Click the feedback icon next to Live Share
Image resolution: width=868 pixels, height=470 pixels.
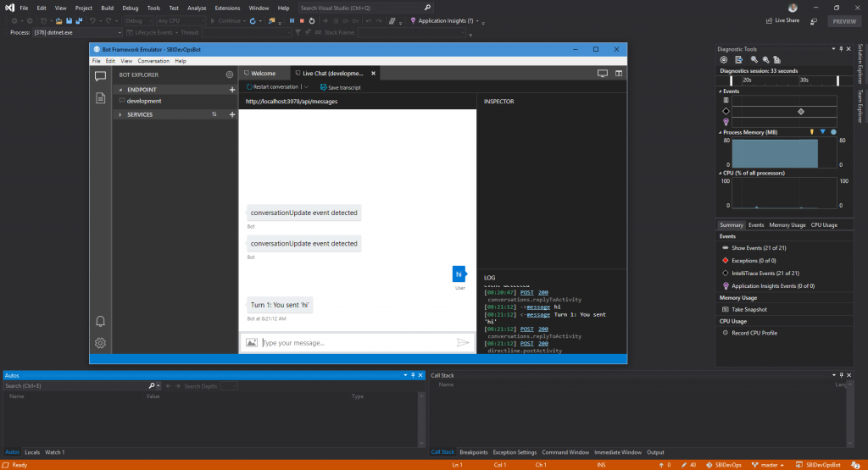814,21
